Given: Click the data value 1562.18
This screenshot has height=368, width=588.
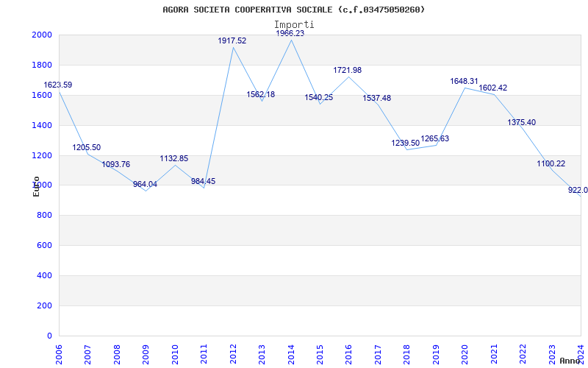Looking at the screenshot, I should [x=261, y=94].
